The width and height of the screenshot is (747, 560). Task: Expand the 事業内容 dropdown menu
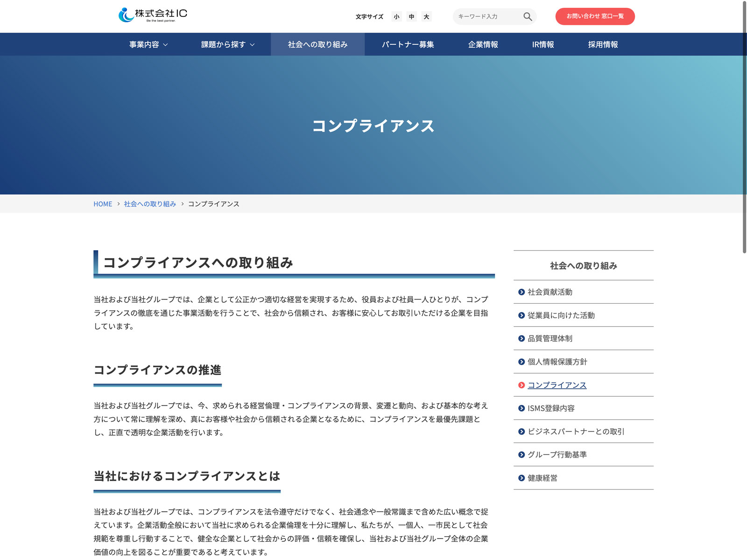pos(148,44)
